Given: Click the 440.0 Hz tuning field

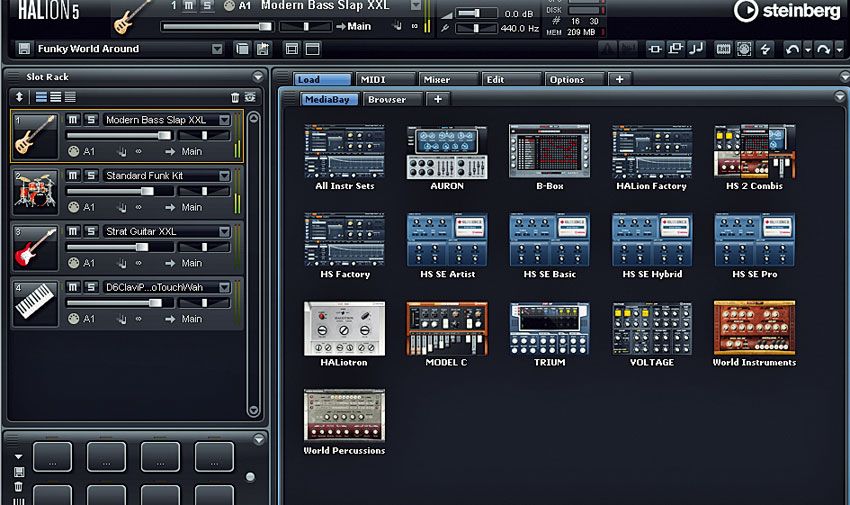Looking at the screenshot, I should (x=519, y=28).
